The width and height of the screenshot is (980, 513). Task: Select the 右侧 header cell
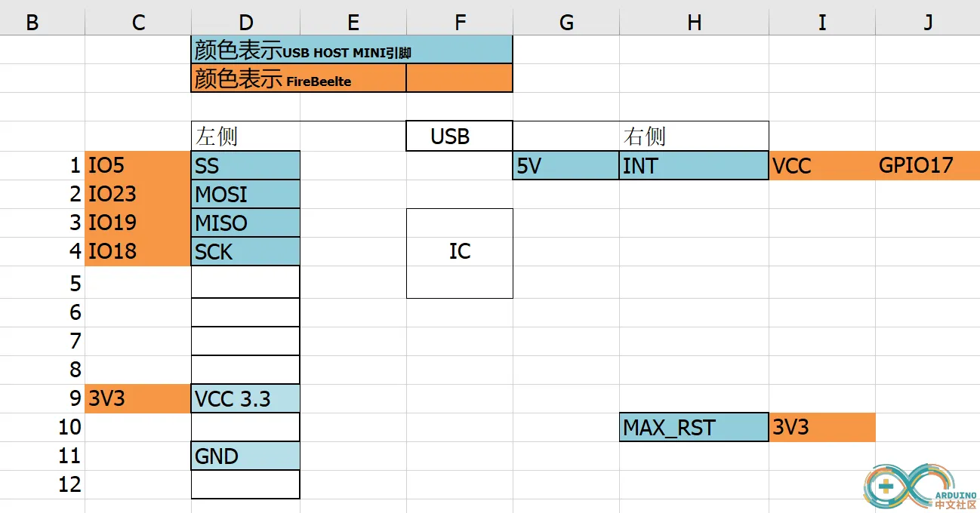[694, 137]
